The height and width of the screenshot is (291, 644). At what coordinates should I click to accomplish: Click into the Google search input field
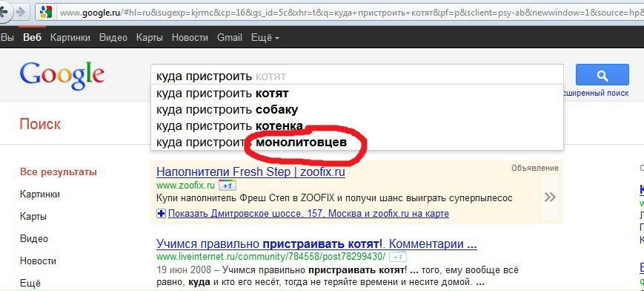pos(357,75)
